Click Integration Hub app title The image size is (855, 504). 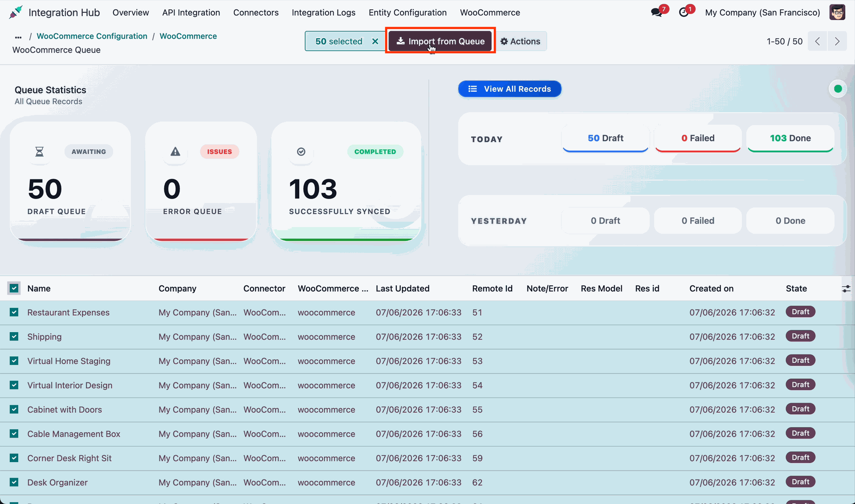point(64,12)
